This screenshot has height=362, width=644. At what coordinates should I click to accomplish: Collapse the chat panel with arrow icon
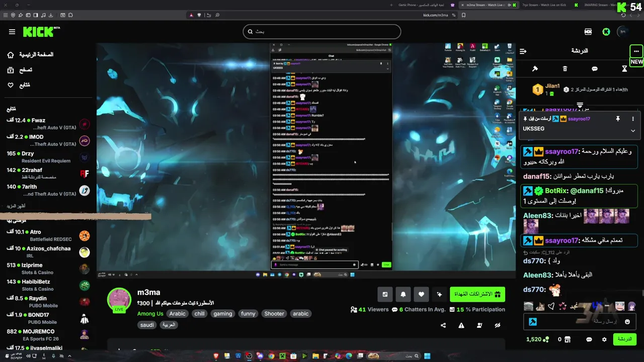pyautogui.click(x=523, y=51)
